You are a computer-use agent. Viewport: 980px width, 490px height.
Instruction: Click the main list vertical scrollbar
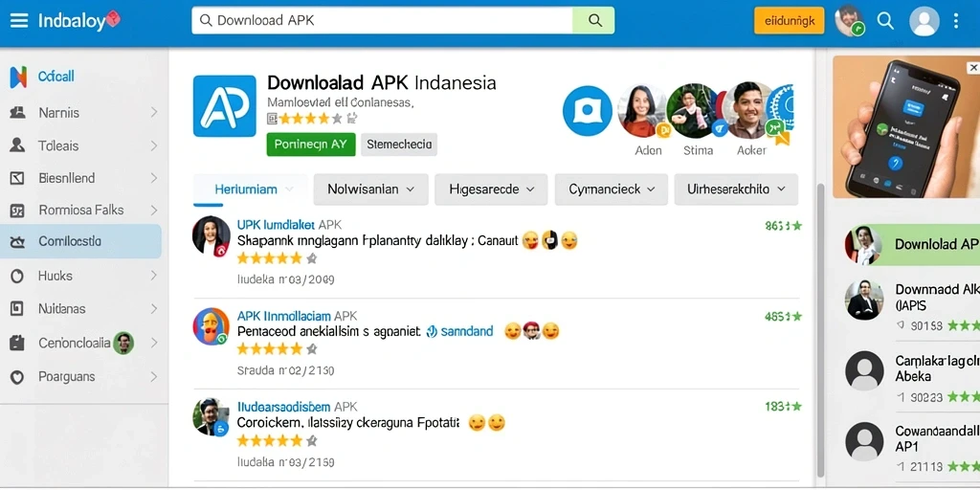[x=820, y=331]
